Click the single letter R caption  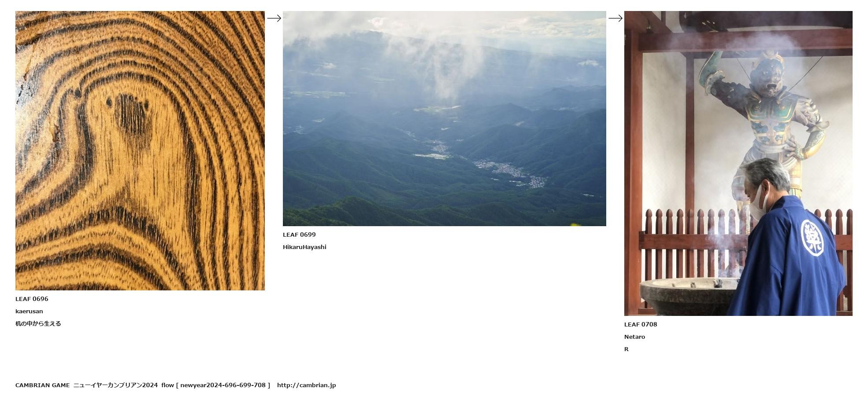[626, 349]
